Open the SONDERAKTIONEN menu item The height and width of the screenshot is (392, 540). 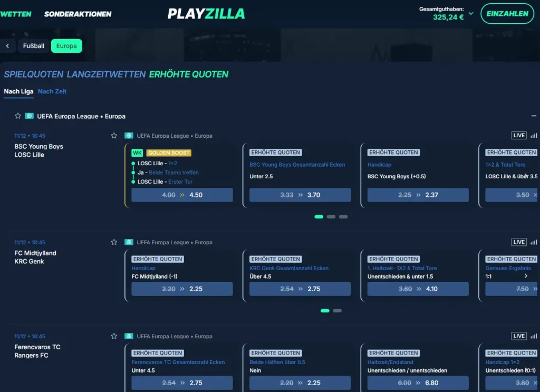click(78, 14)
